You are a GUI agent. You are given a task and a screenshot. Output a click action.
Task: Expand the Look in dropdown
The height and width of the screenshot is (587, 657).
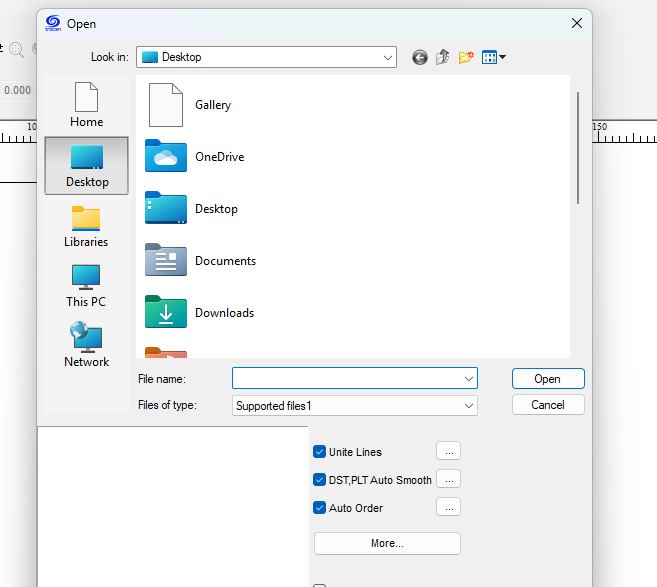[388, 57]
